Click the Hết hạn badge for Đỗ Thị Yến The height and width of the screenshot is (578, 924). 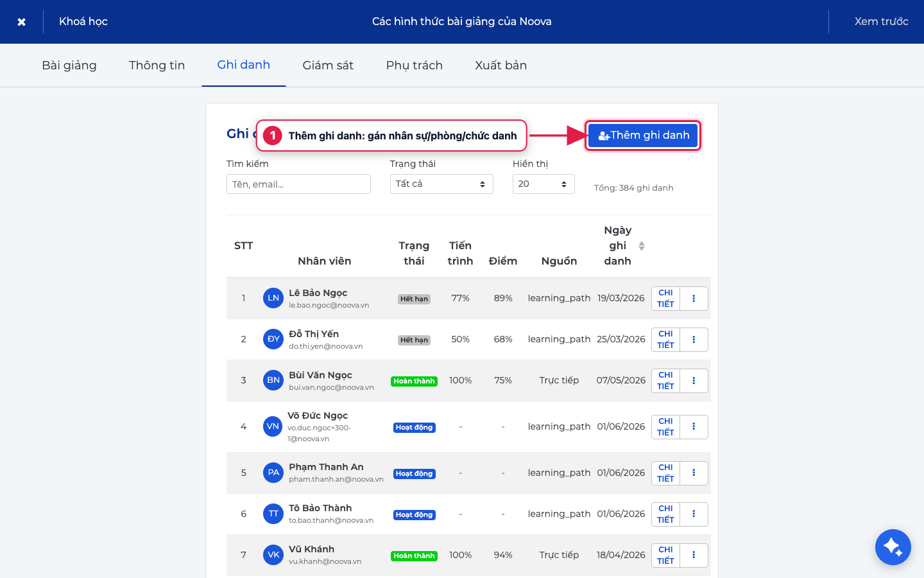414,340
